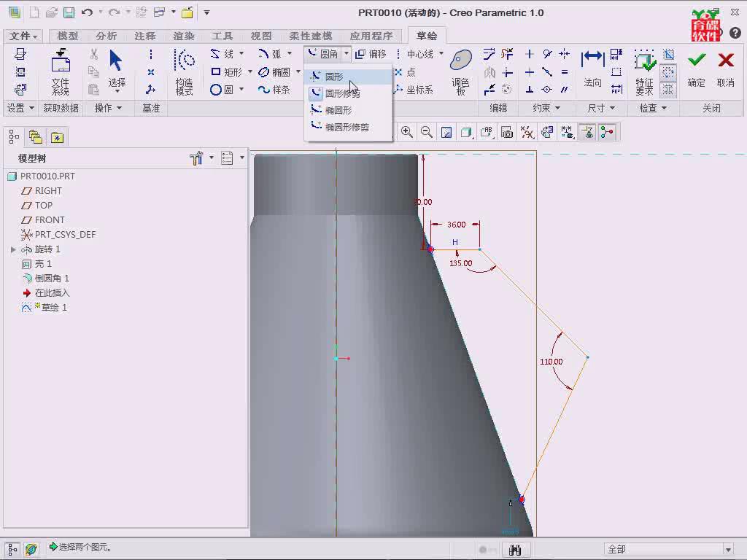Viewport: 747px width, 560px height.
Task: Apply the perpendicular constraint
Action: click(529, 90)
